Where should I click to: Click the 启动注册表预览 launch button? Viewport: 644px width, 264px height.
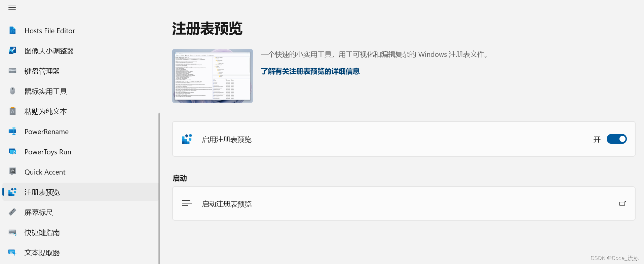[x=404, y=203]
